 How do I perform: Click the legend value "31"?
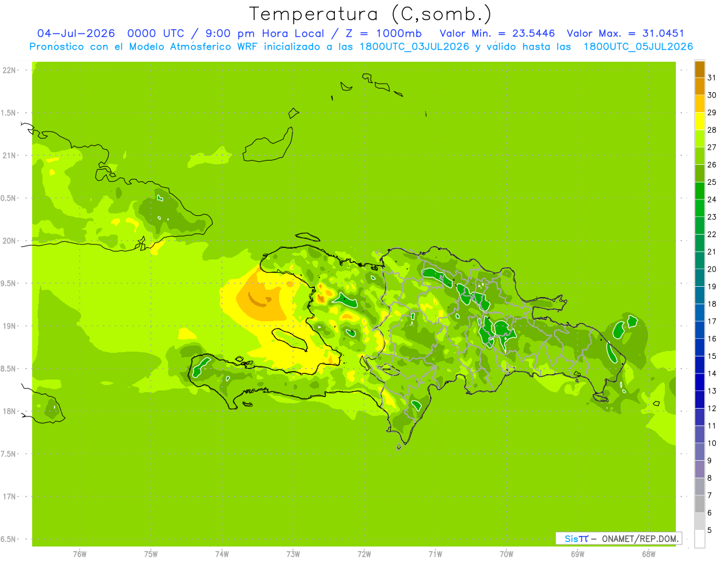point(712,78)
